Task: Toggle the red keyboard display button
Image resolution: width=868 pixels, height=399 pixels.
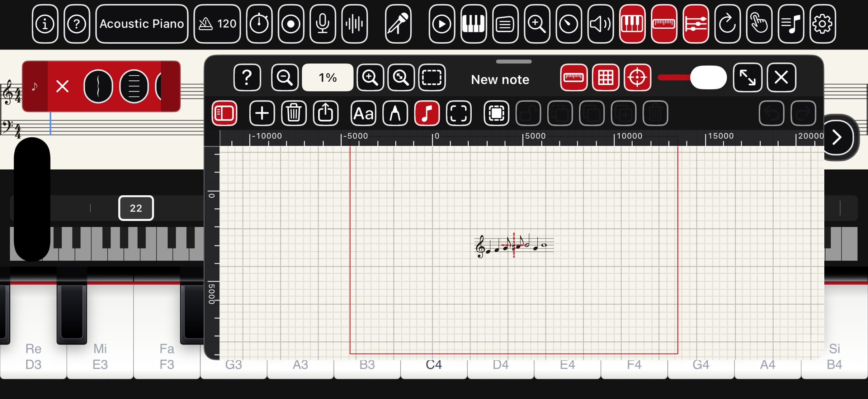Action: pos(632,24)
